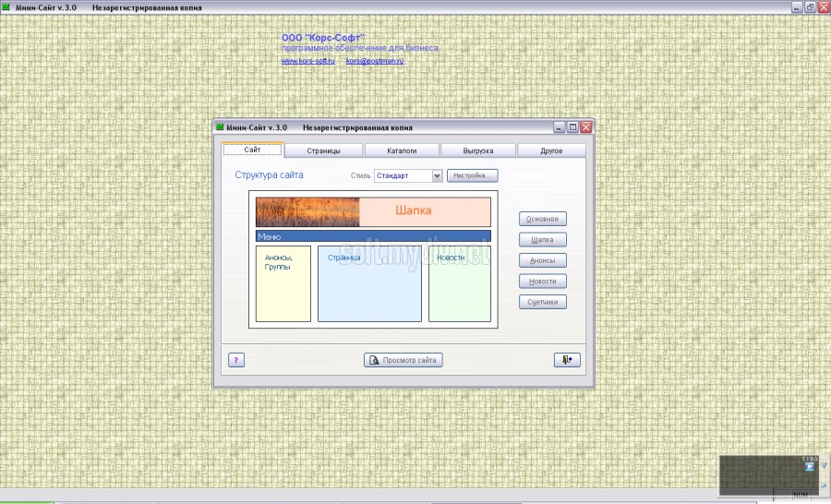Image resolution: width=831 pixels, height=504 pixels.
Task: Click the help question mark button
Action: click(x=235, y=360)
